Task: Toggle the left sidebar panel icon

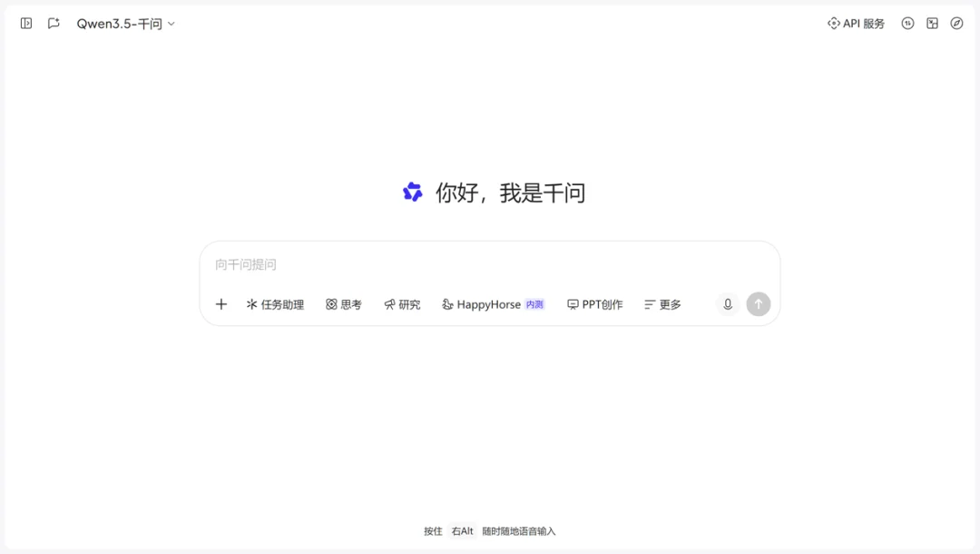Action: (x=26, y=24)
